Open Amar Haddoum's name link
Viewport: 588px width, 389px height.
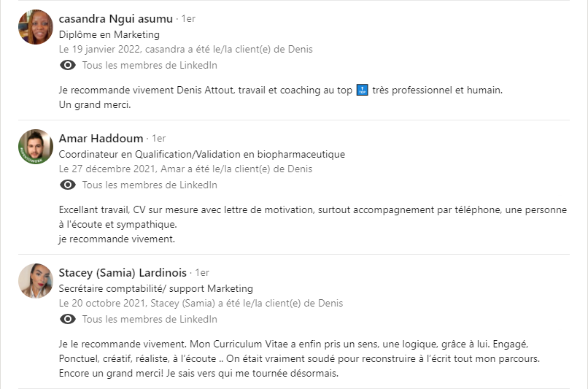101,138
